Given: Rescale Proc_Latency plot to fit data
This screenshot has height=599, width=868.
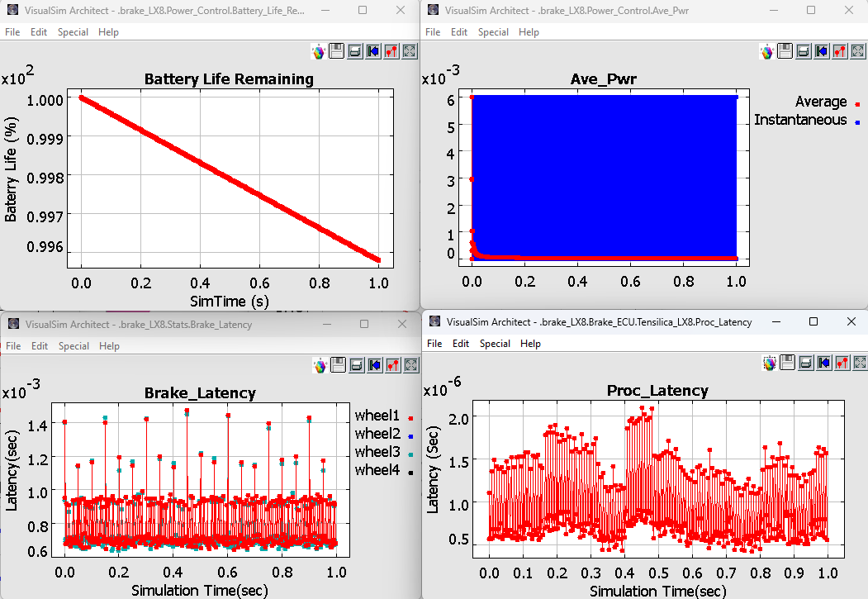Looking at the screenshot, I should click(860, 363).
